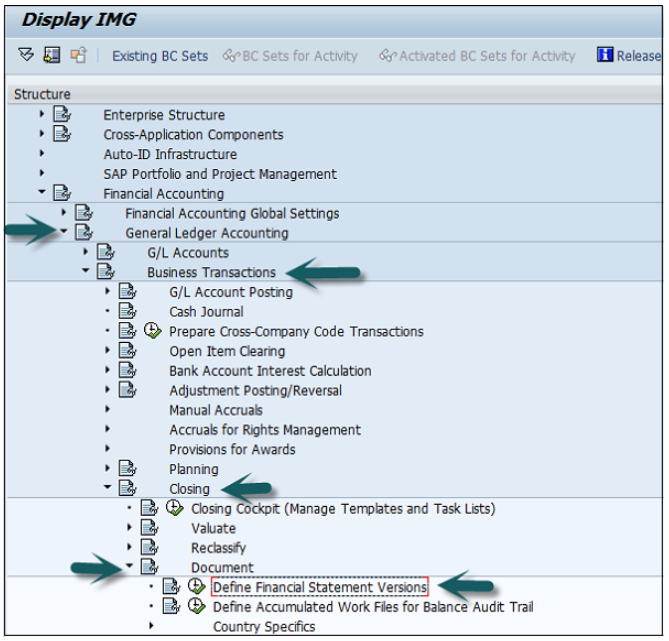Click the execute icon for Closing Cockpit
This screenshot has height=641, width=669.
(174, 508)
